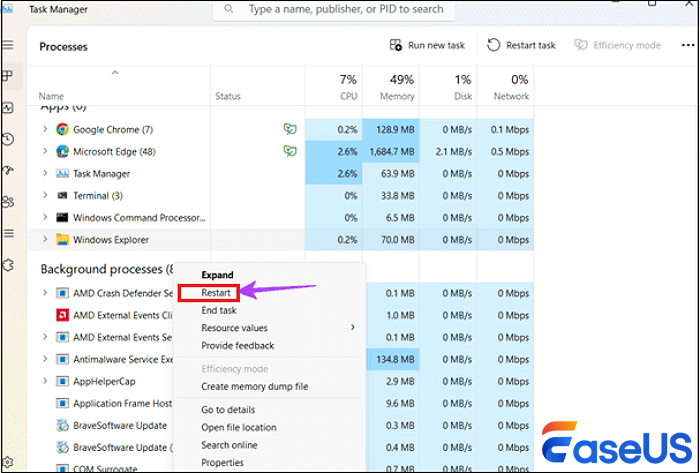Open App history from the sidebar
Screen dimensions: 700x473
[8, 139]
